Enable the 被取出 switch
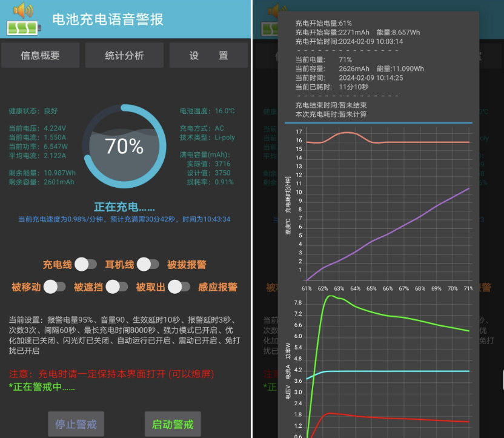Viewport: 504px width, 438px height. tap(178, 287)
